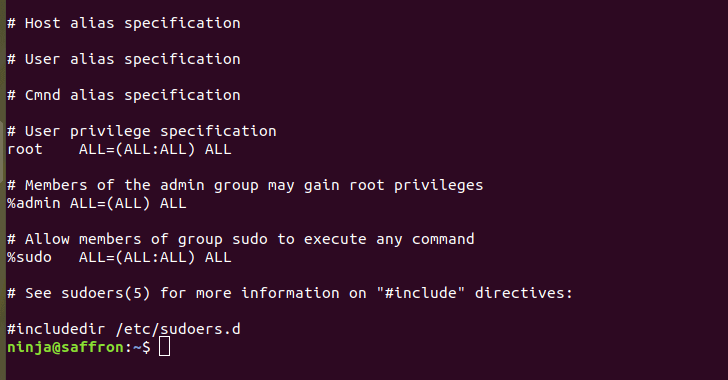The width and height of the screenshot is (728, 380).
Task: Click the word 'directives:' at the end of the line
Action: pyautogui.click(x=524, y=293)
